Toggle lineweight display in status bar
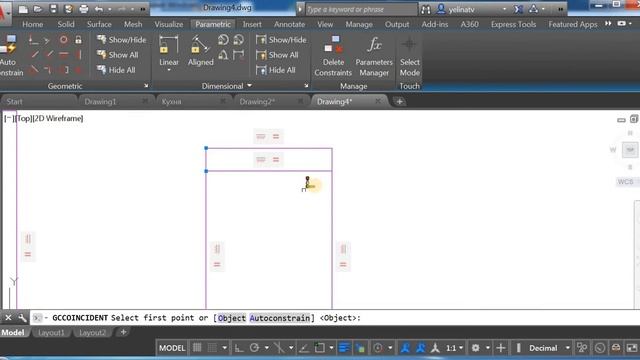Screen dimensions: 640x360 pos(344,348)
